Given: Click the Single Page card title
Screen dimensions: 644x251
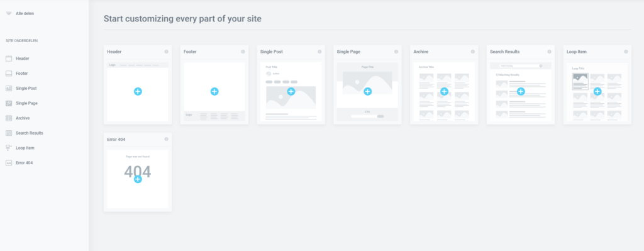Looking at the screenshot, I should click(348, 52).
